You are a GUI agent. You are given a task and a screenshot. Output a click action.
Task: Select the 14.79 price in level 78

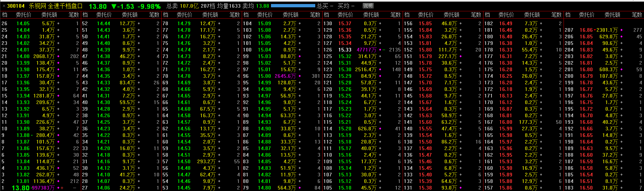(184, 23)
